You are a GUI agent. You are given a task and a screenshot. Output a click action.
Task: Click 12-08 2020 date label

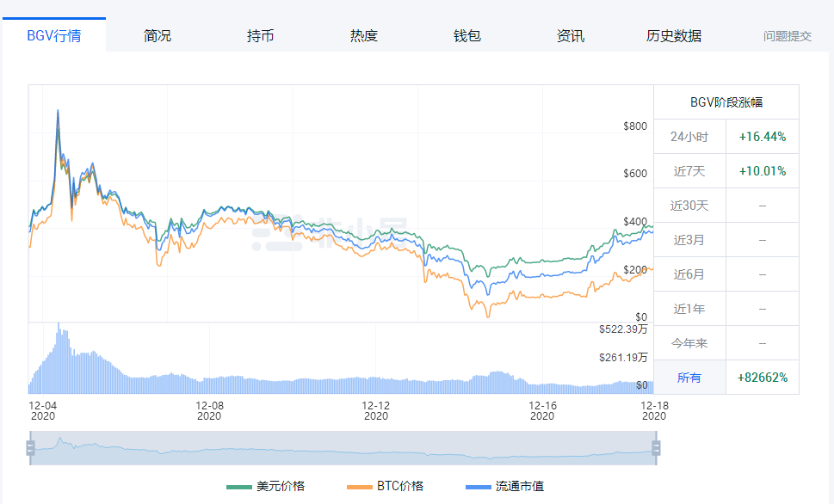[x=209, y=410]
